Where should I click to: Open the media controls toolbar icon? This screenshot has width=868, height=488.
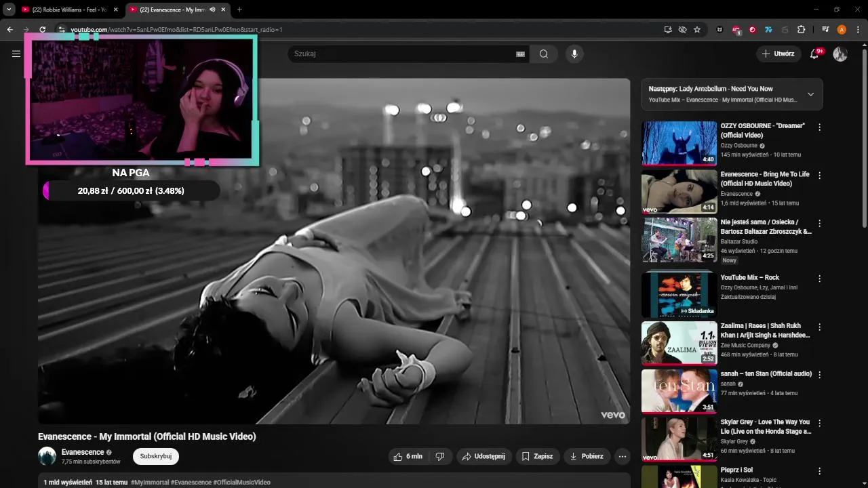click(825, 30)
